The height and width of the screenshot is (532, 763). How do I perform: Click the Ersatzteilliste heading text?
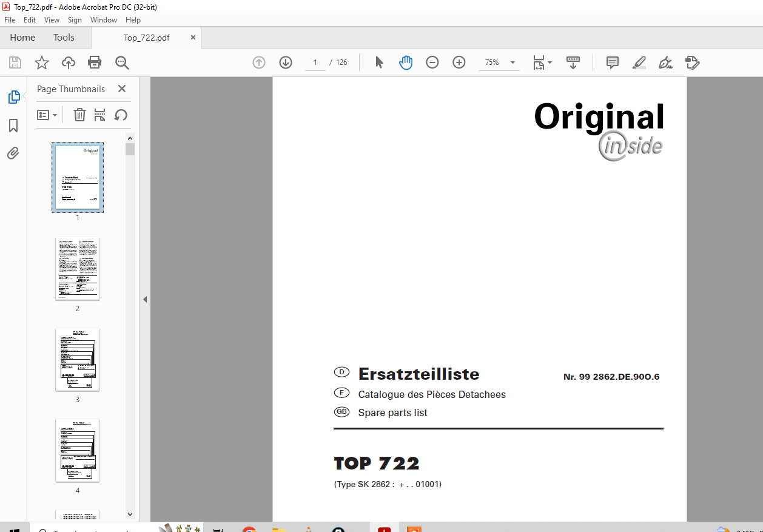tap(418, 374)
